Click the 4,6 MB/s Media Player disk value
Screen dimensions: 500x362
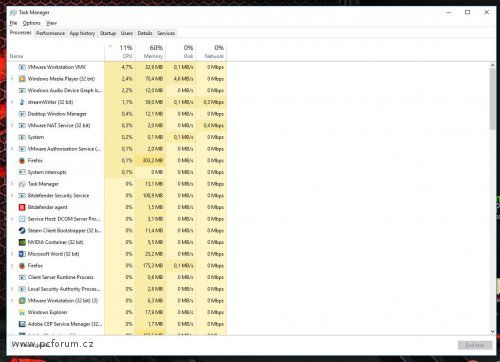pyautogui.click(x=184, y=79)
